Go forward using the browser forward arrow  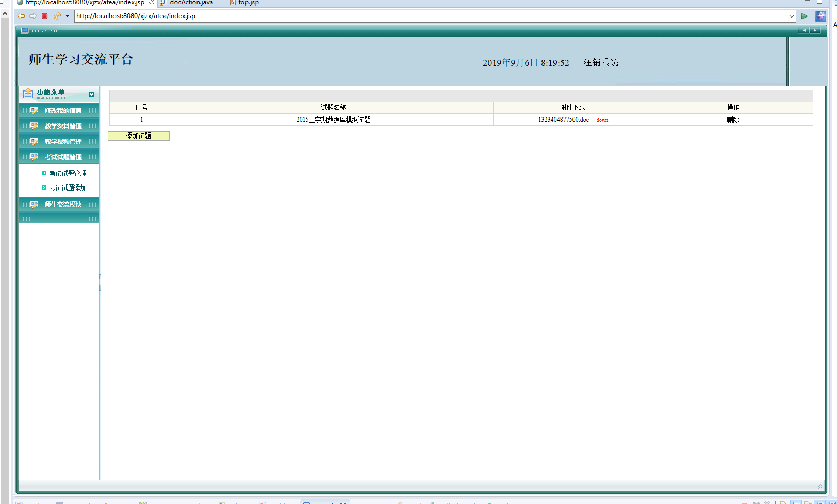33,16
